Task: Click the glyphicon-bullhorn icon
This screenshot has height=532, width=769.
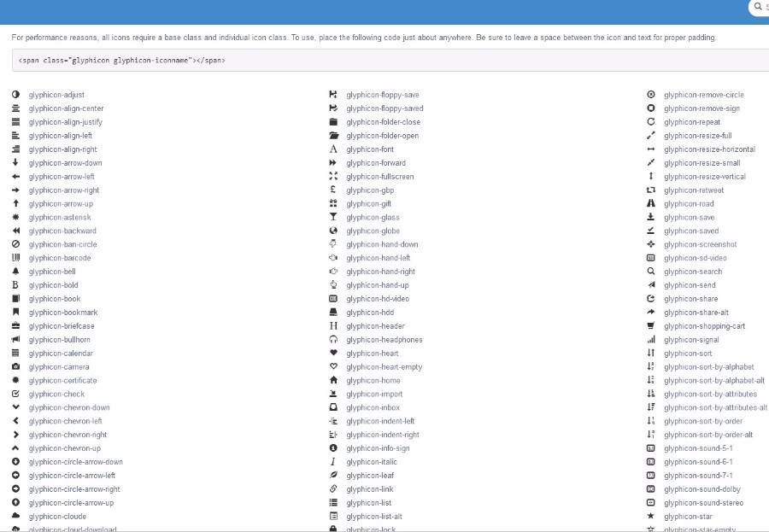Action: [15, 339]
